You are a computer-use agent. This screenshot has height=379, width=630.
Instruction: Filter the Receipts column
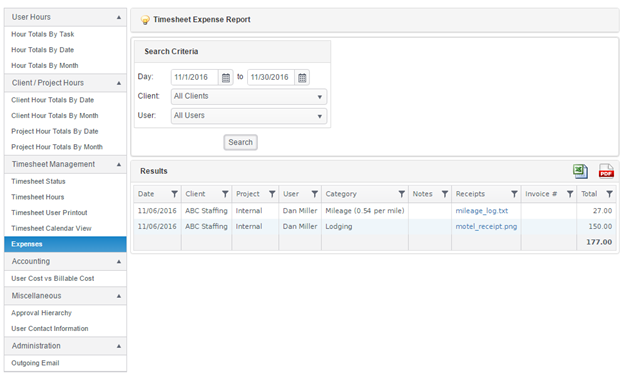point(514,194)
